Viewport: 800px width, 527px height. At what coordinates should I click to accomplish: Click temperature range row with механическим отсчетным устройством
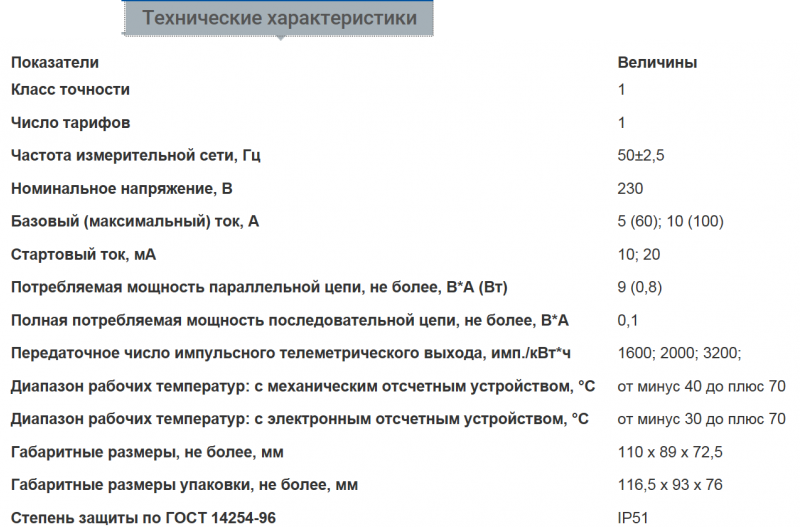303,386
